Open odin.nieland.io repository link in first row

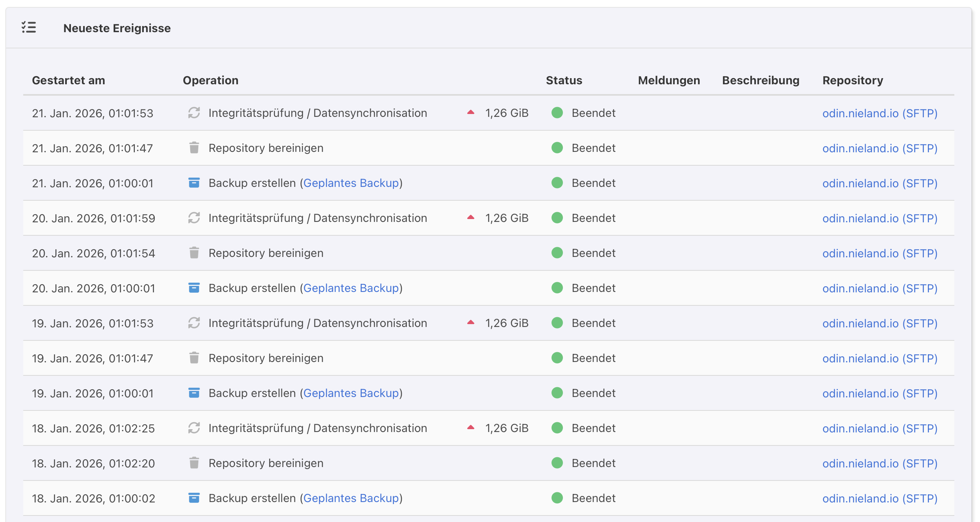tap(879, 113)
